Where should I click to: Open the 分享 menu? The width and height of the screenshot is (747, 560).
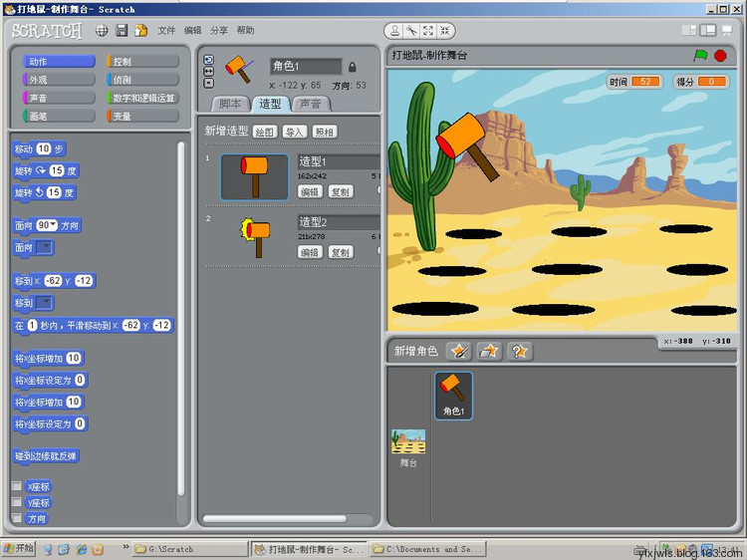(x=219, y=31)
